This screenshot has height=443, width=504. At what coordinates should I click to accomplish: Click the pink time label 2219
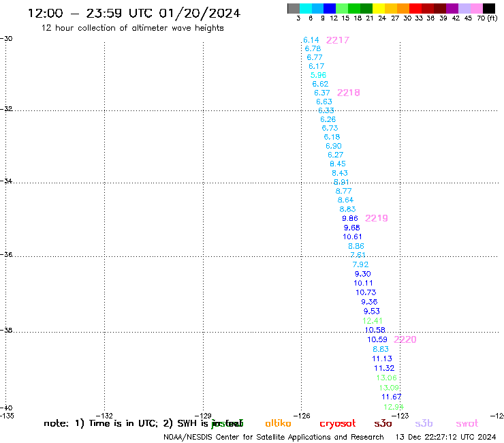click(x=377, y=218)
